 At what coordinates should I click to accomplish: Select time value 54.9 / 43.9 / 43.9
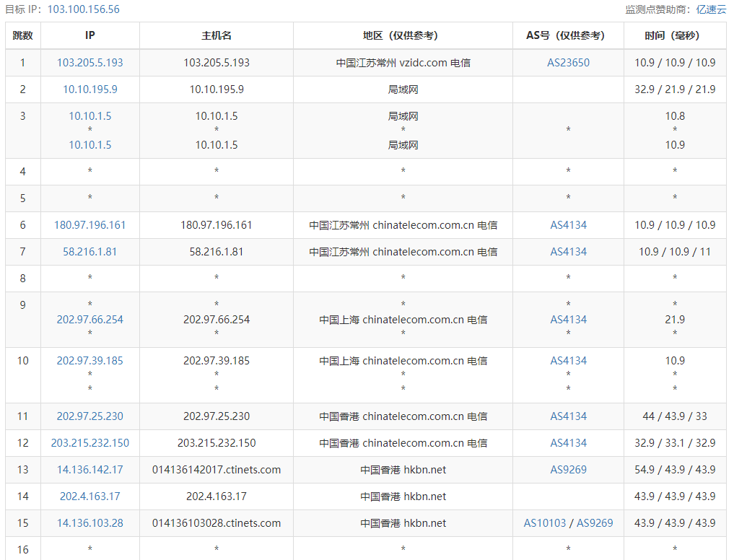[x=675, y=470]
